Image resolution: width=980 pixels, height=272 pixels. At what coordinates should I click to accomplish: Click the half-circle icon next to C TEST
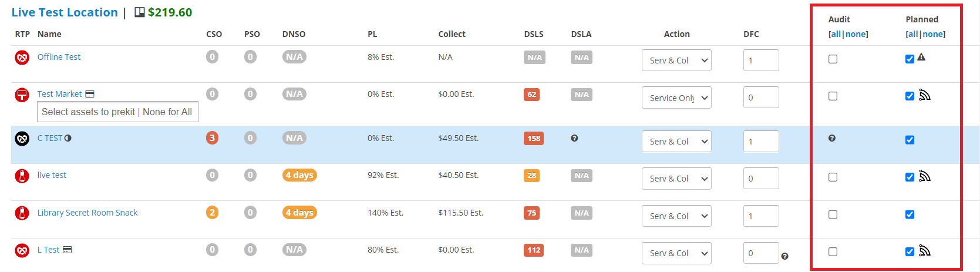(x=68, y=138)
